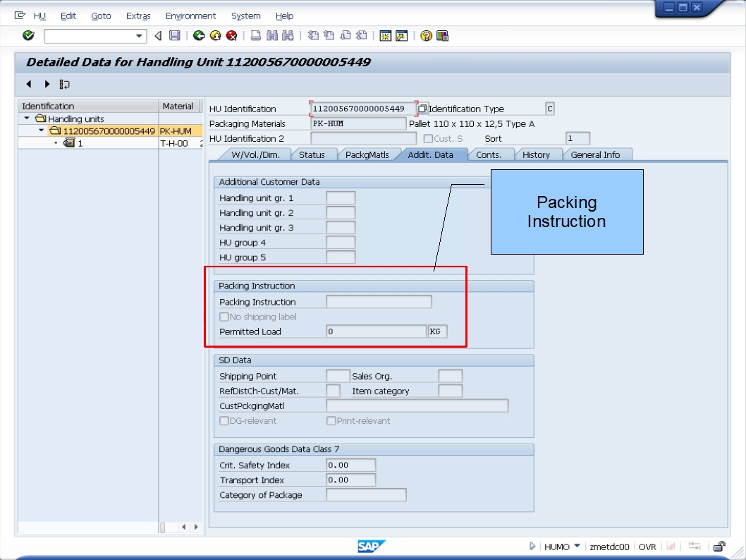Enable the No shipping label checkbox
Viewport: 746px width, 560px height.
pos(224,316)
